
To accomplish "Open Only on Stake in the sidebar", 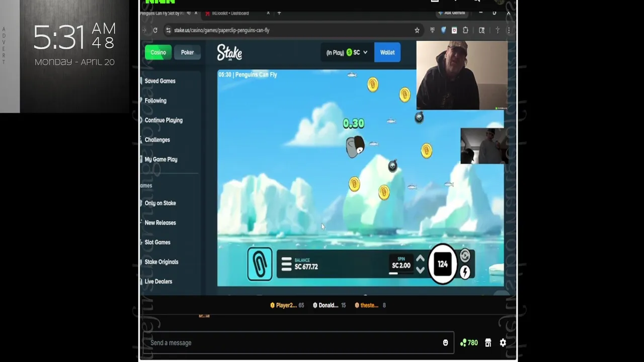I will [160, 203].
